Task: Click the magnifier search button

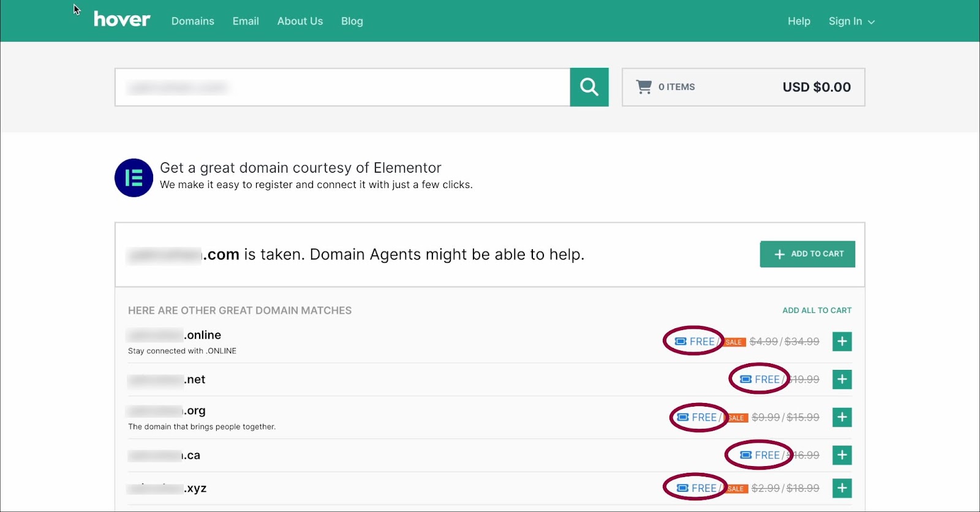Action: pos(589,87)
